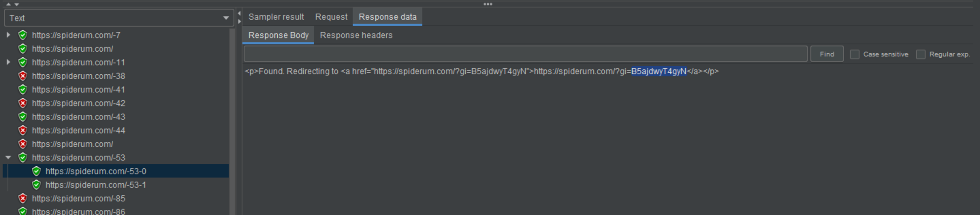Select the spiderum.com/-86 result entry

pos(78,211)
